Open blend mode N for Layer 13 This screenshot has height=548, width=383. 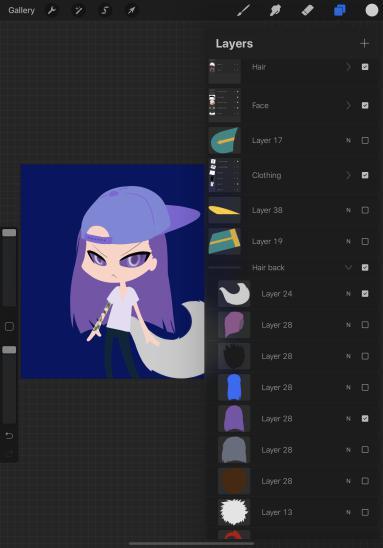click(348, 512)
